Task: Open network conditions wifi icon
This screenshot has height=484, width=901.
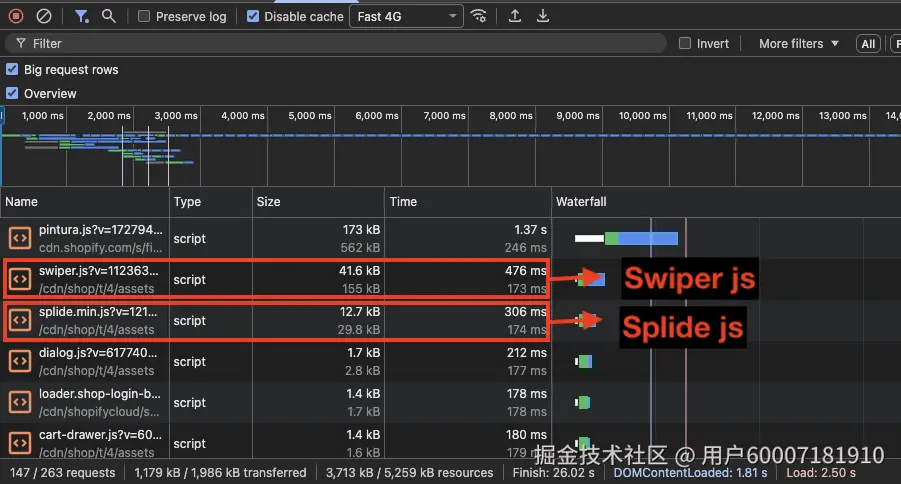Action: (x=479, y=16)
